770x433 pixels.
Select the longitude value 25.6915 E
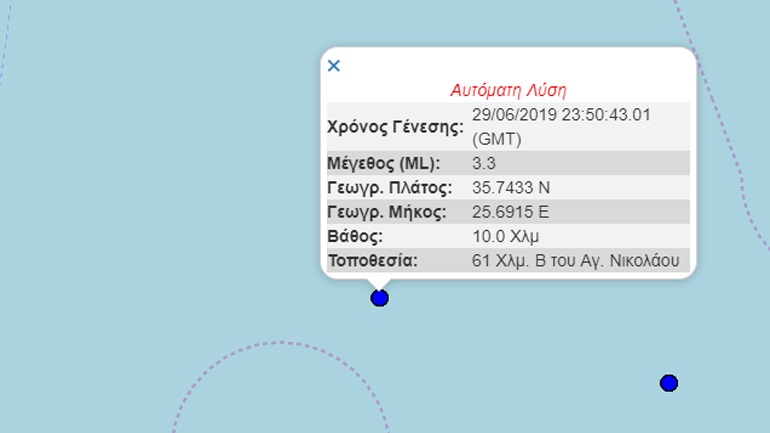click(x=510, y=212)
